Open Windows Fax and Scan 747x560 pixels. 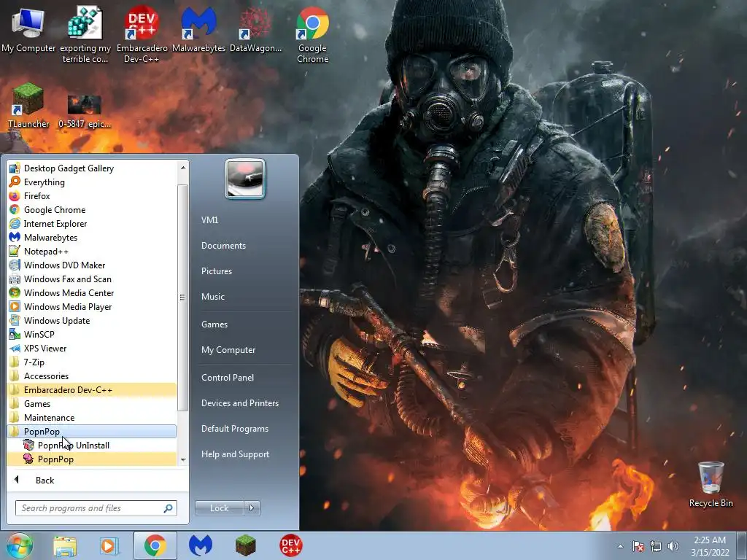click(92, 279)
